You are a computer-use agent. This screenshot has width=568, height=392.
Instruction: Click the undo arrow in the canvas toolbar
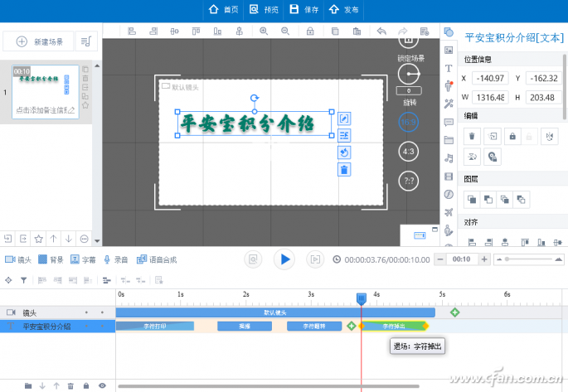(381, 31)
